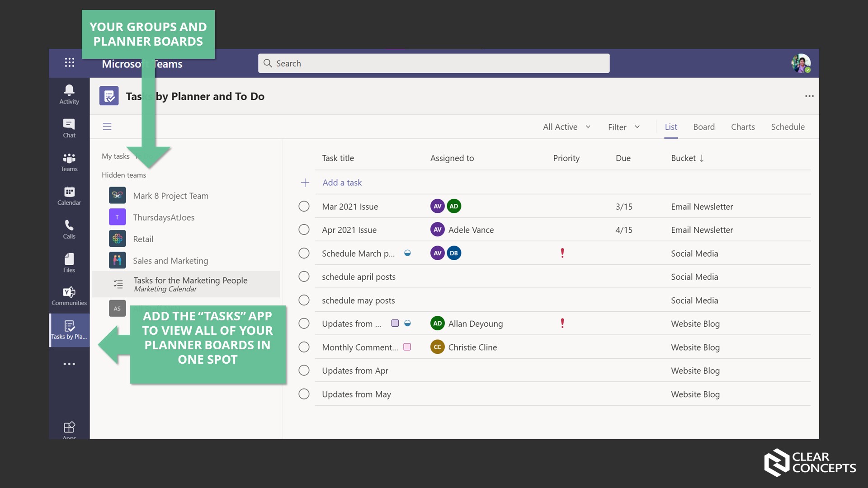This screenshot has width=868, height=488.
Task: Click the app launcher waffle icon
Action: (69, 63)
